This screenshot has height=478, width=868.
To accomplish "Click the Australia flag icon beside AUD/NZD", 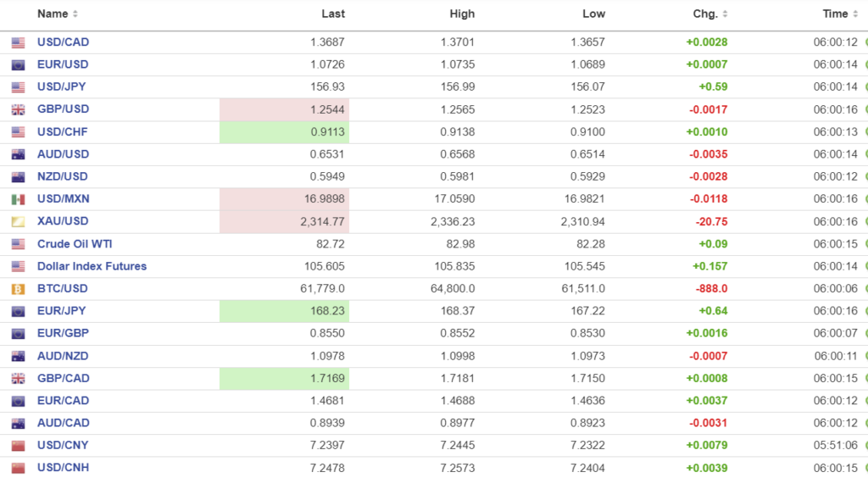I will (x=18, y=356).
